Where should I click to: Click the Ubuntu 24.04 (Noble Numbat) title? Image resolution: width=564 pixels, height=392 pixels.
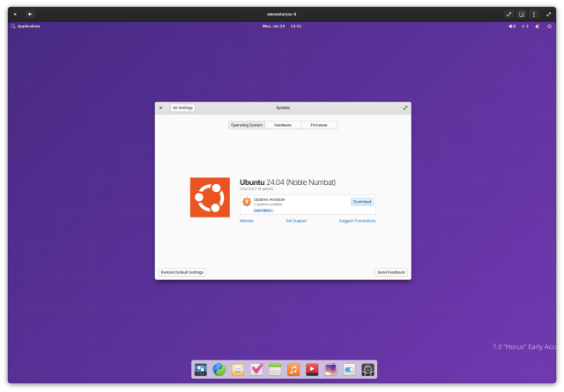click(288, 182)
